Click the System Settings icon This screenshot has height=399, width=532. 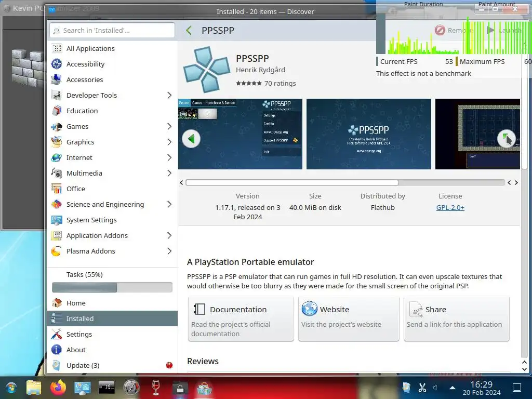click(x=57, y=220)
